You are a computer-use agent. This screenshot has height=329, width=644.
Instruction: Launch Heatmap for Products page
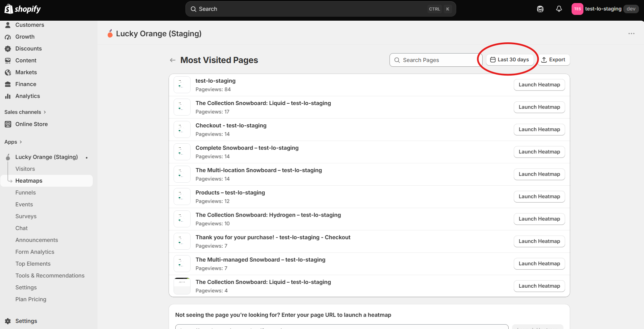coord(539,197)
